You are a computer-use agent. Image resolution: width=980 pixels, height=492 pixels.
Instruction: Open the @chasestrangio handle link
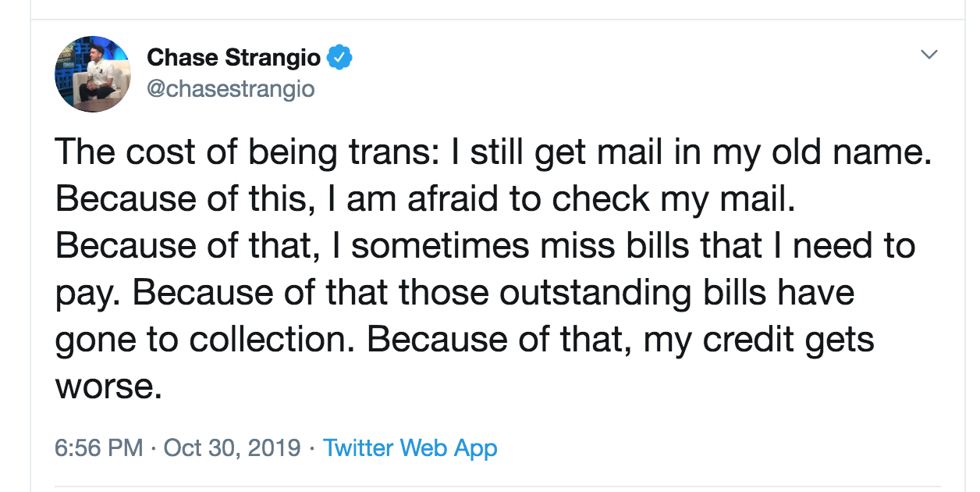tap(231, 88)
